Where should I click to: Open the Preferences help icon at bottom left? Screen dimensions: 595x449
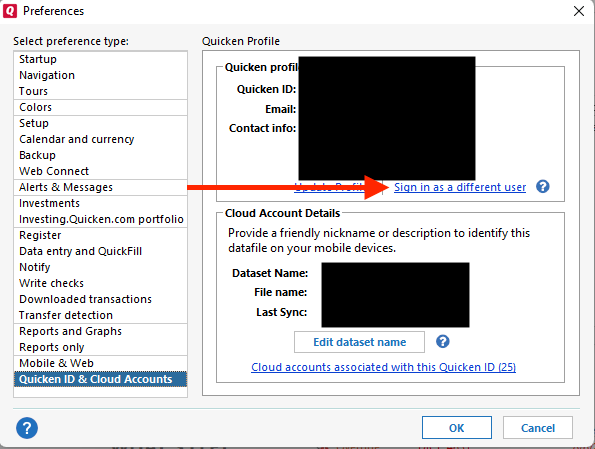coord(27,428)
